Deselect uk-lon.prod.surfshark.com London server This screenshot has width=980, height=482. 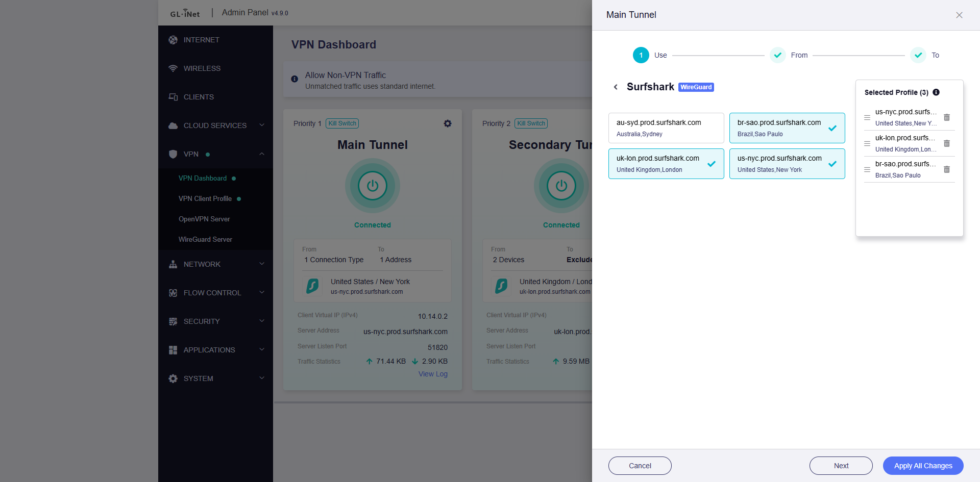click(666, 164)
